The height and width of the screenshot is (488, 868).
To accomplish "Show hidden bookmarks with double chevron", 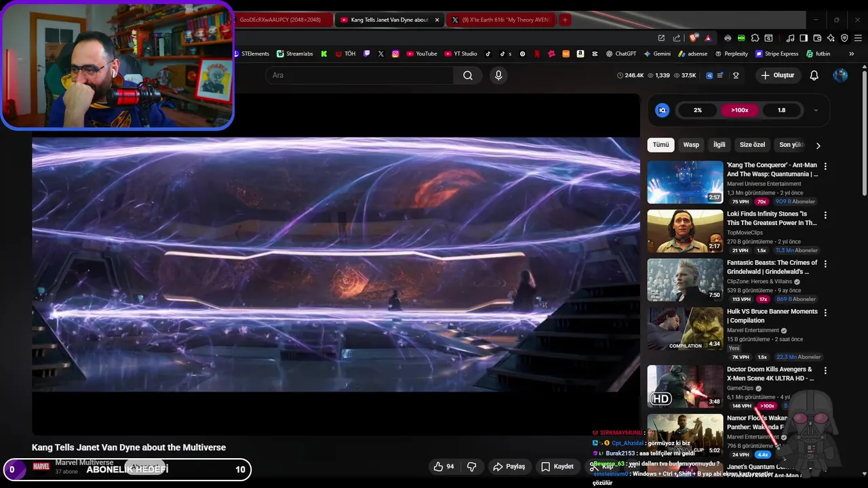I will click(852, 54).
